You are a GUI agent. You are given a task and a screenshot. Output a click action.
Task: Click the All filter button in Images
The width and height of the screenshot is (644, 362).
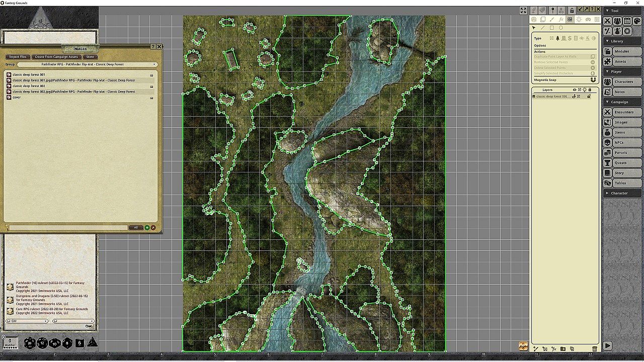coord(136,228)
